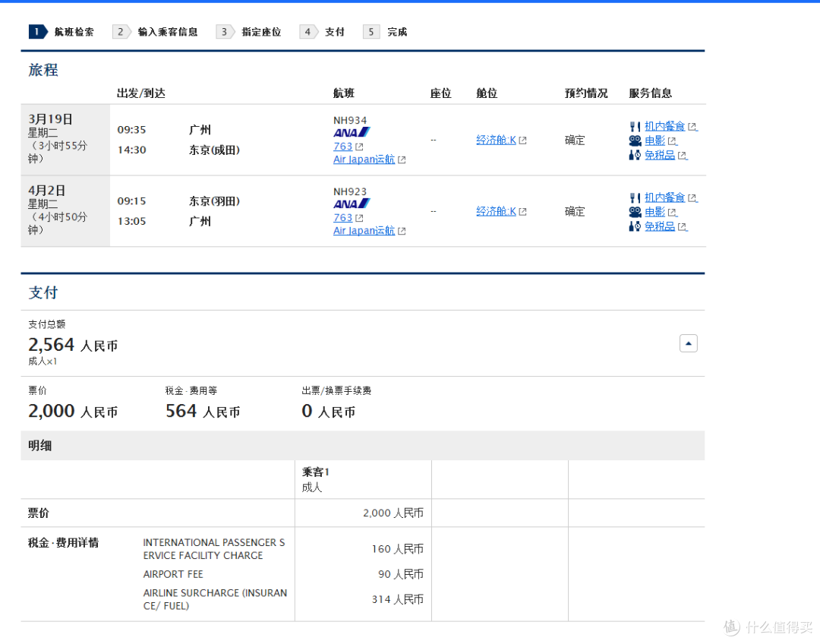Click flight number NH923
The width and height of the screenshot is (820, 644).
(x=350, y=191)
